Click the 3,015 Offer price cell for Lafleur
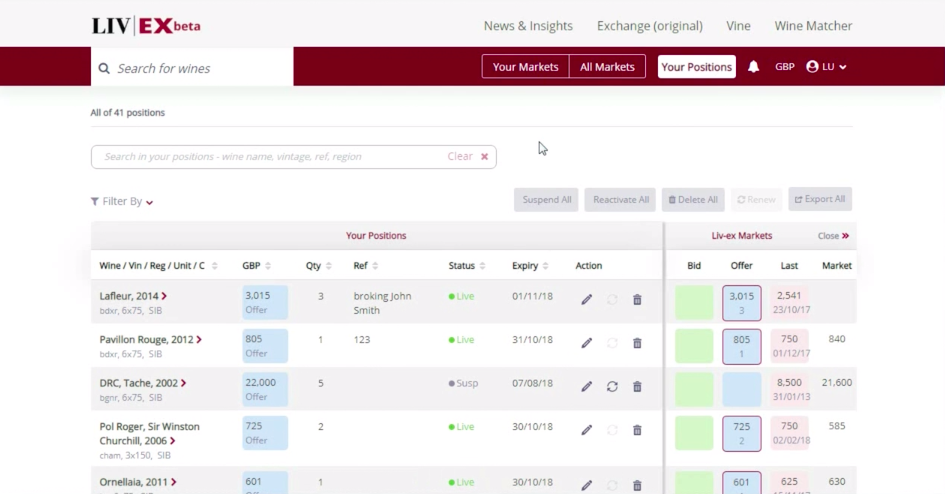 click(x=265, y=302)
